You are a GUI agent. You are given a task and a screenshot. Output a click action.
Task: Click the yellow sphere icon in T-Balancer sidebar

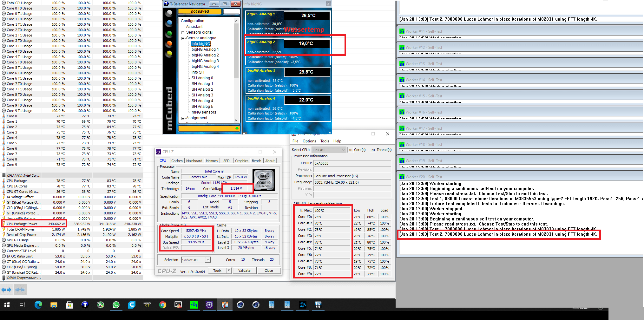[x=169, y=53]
